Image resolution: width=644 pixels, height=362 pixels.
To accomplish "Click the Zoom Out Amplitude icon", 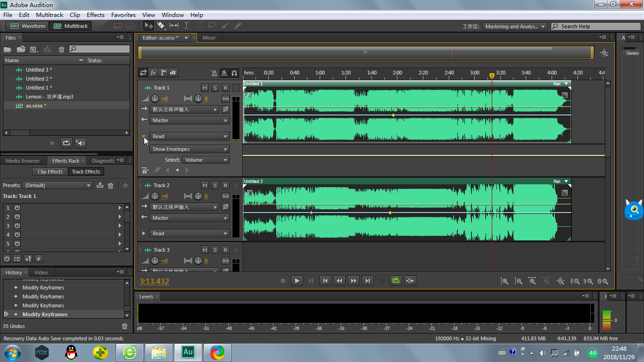I will pos(519,281).
